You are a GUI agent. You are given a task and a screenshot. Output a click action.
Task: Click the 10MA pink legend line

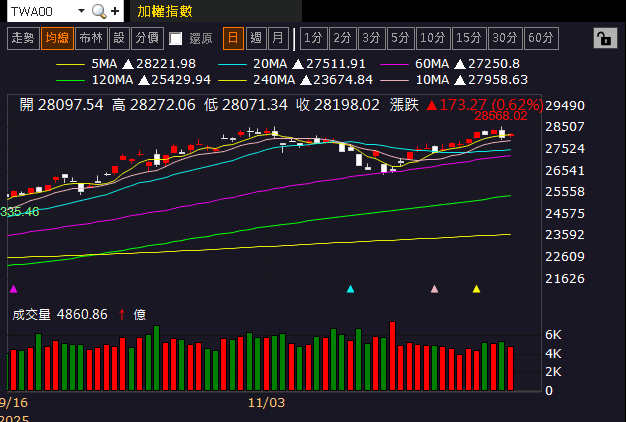coord(394,80)
